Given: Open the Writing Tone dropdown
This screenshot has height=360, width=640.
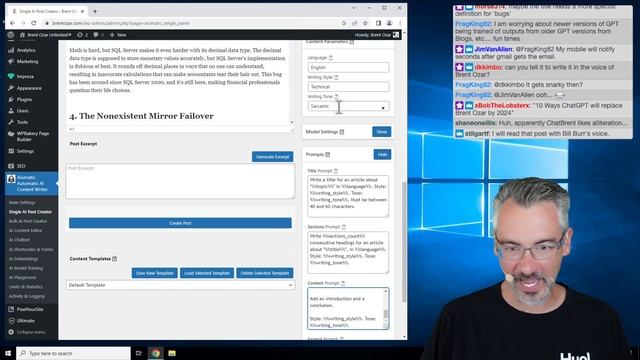Looking at the screenshot, I should point(348,107).
